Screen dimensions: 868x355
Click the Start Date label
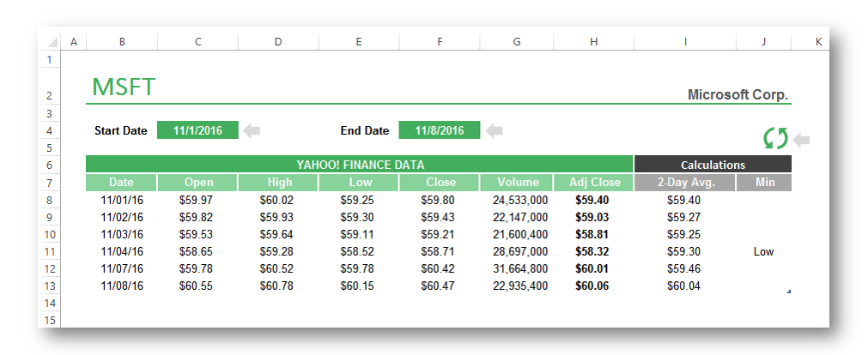pos(121,131)
